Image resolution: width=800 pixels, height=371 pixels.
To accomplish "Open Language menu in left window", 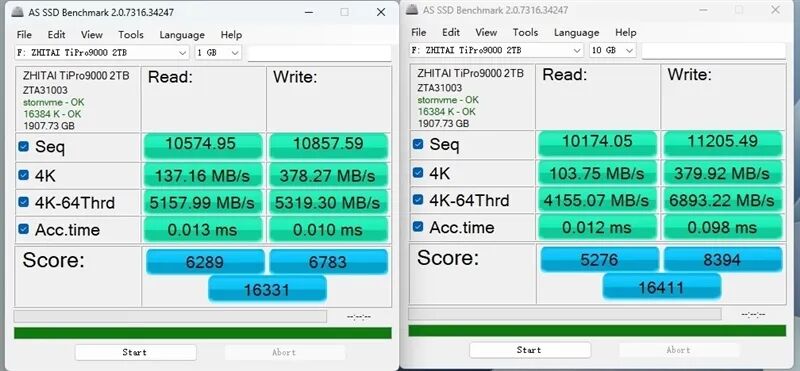I will pos(182,35).
